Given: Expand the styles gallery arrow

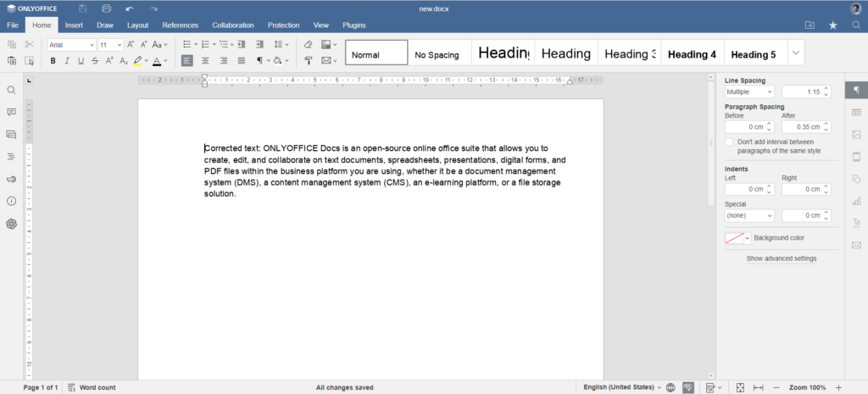Looking at the screenshot, I should [x=795, y=53].
